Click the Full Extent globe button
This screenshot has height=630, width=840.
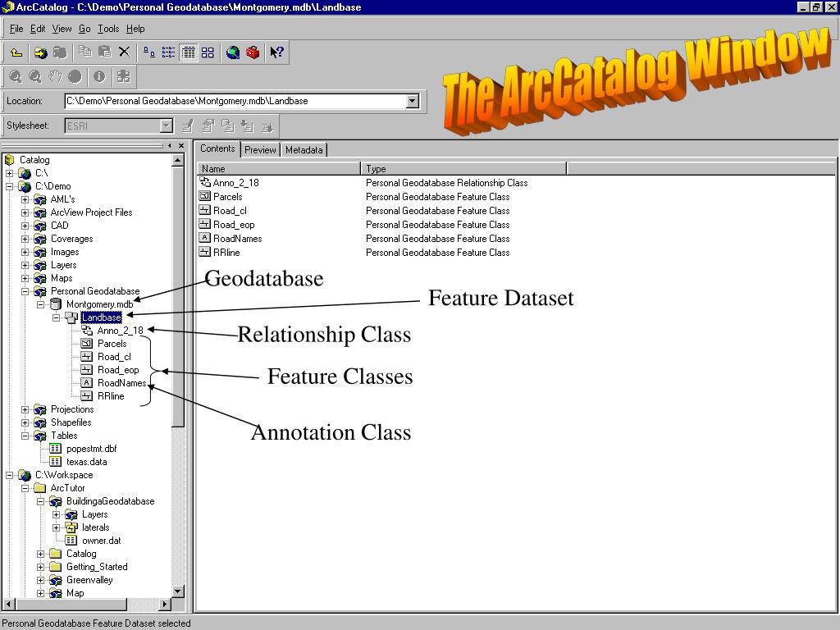[x=75, y=76]
